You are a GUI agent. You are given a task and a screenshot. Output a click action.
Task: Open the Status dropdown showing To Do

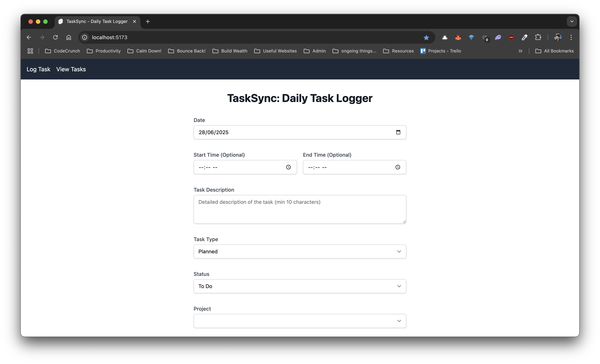(x=300, y=286)
